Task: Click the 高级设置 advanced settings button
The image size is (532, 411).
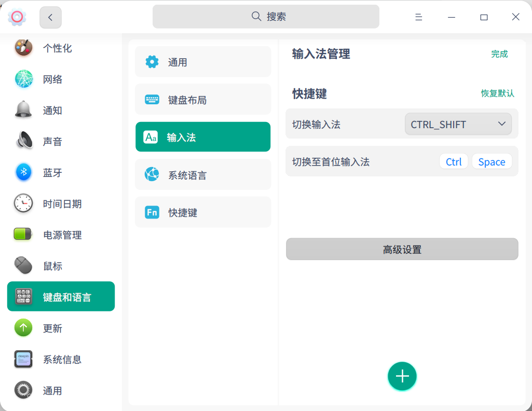Action: tap(402, 250)
